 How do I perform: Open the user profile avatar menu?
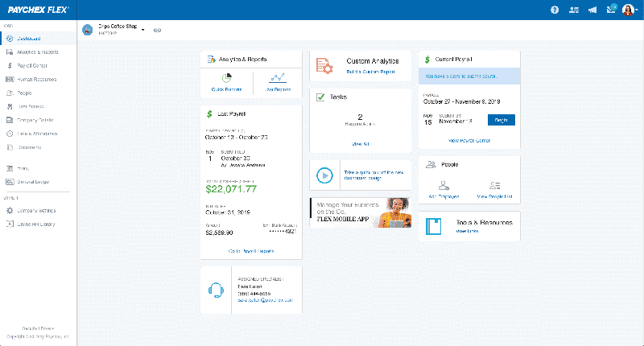point(629,10)
